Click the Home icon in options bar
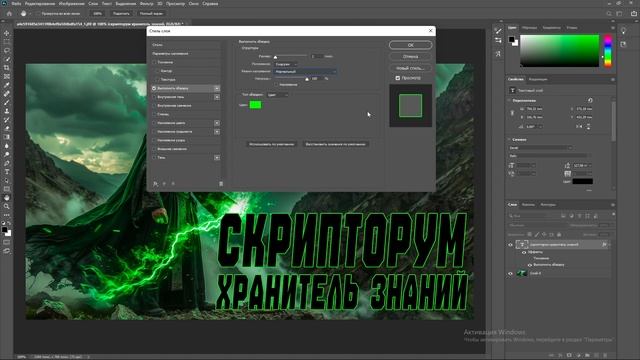Image resolution: width=640 pixels, height=360 pixels. click(x=9, y=13)
